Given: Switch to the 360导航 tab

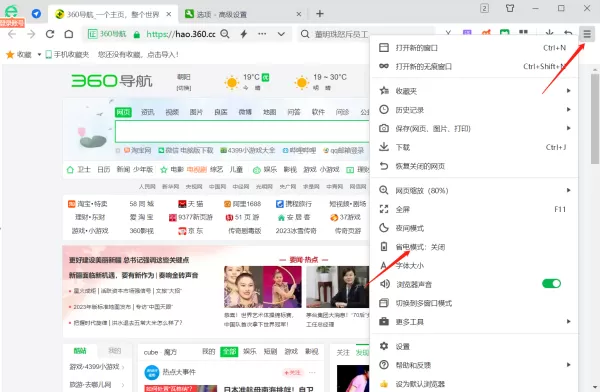Looking at the screenshot, I should [113, 14].
